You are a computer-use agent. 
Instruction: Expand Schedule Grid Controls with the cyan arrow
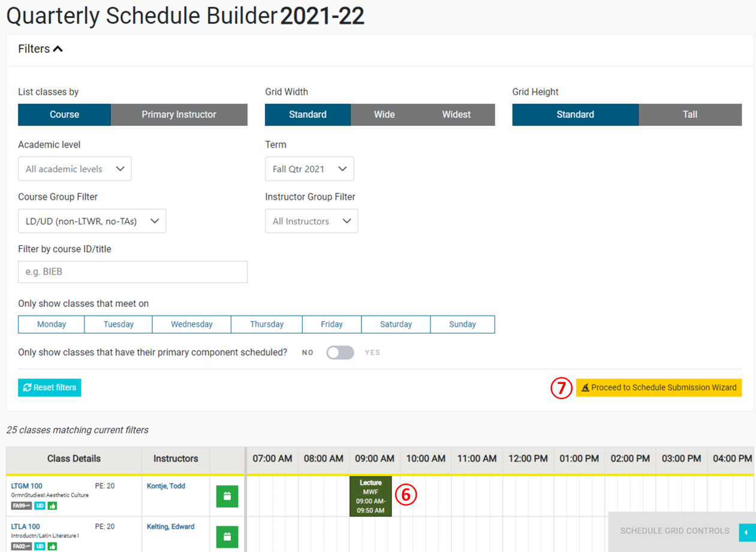(x=746, y=532)
